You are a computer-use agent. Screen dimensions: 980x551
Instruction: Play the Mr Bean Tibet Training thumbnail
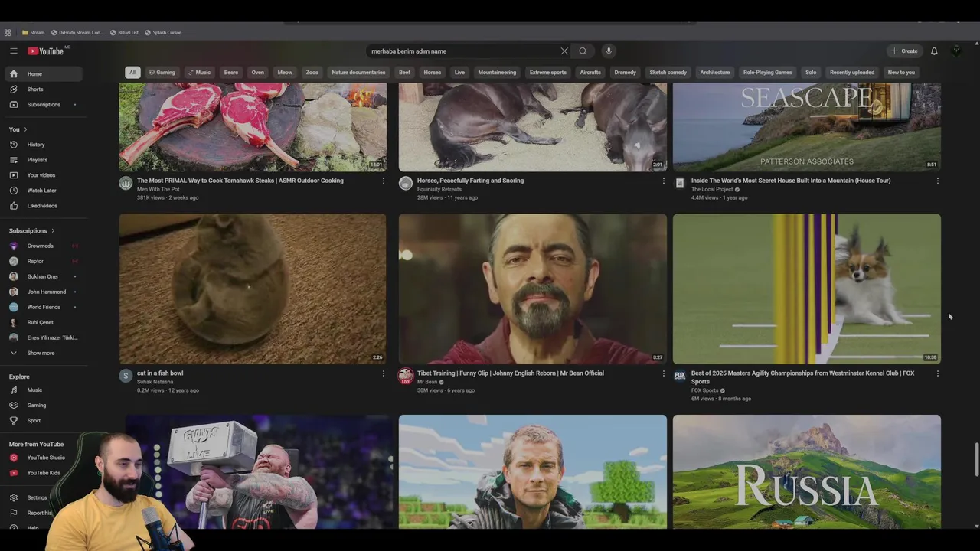(x=533, y=289)
